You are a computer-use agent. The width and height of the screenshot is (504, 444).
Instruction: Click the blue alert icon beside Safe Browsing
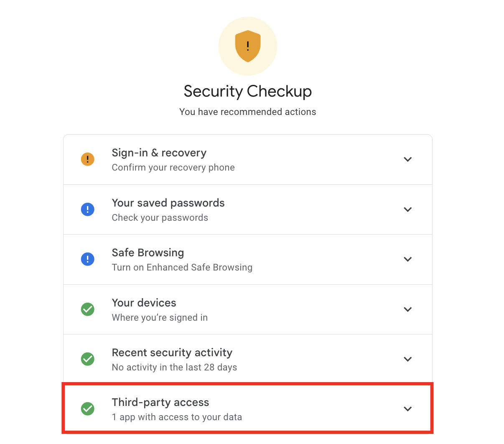(x=88, y=259)
